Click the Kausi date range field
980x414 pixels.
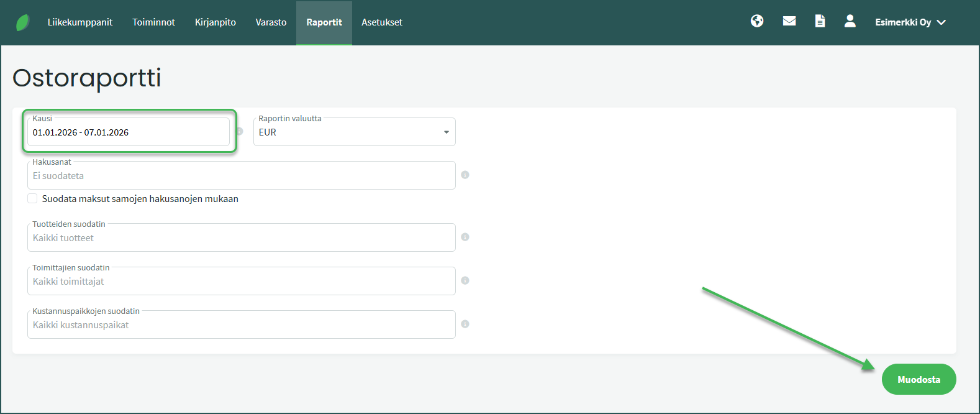tap(128, 132)
